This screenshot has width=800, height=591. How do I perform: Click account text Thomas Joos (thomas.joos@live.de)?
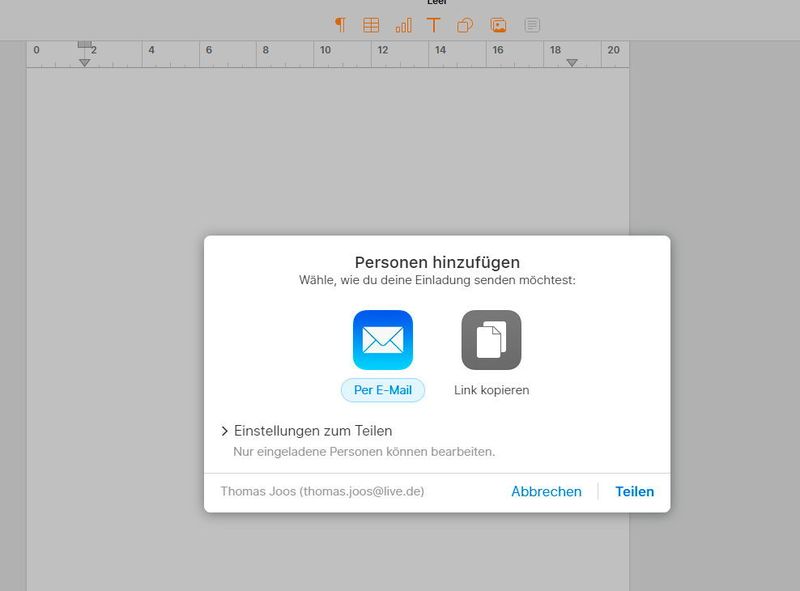click(322, 491)
